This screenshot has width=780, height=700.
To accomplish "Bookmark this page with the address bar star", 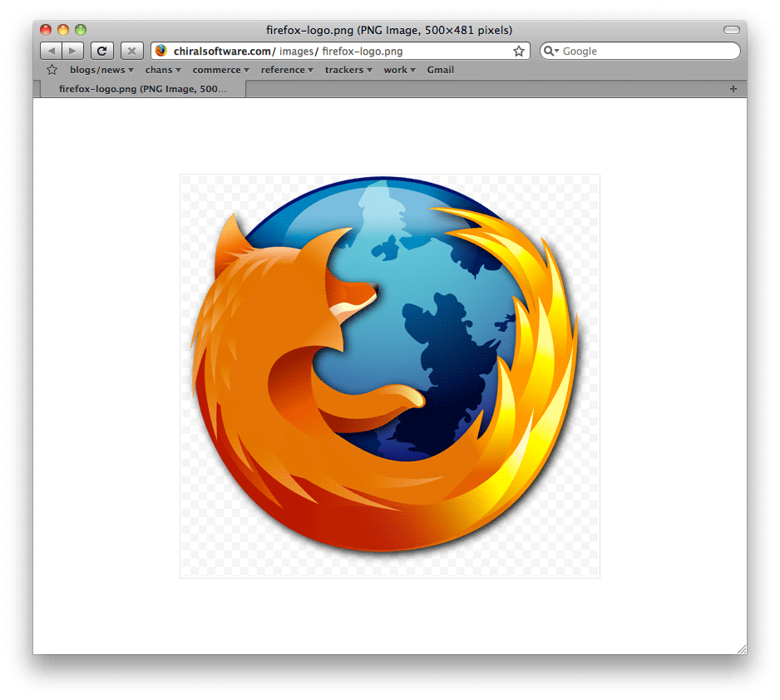I will pos(519,52).
